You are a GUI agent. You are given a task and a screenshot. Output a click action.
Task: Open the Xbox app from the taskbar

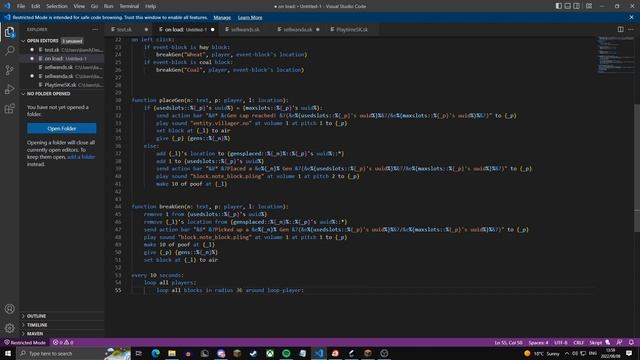pos(270,353)
